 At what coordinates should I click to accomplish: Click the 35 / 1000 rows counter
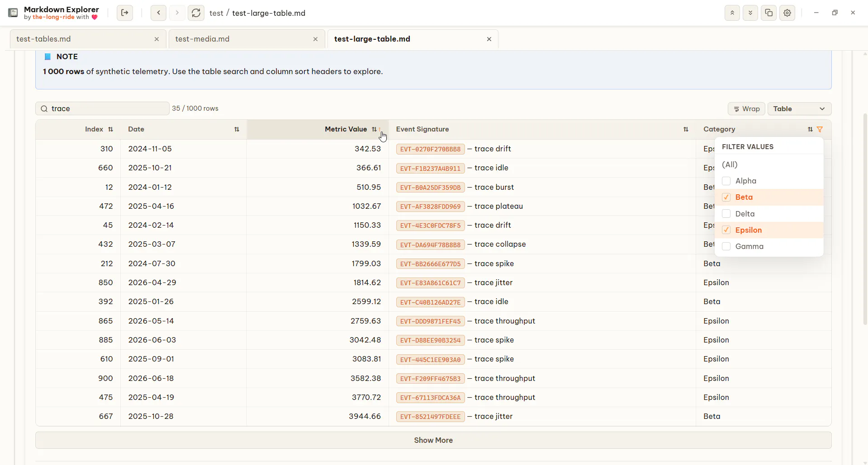(x=195, y=108)
